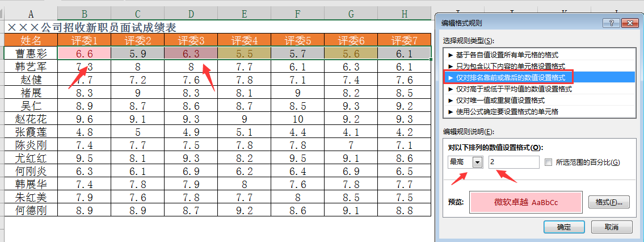Click 褚展's 评委7 score 8.5
This screenshot has height=242, width=644.
pos(405,93)
